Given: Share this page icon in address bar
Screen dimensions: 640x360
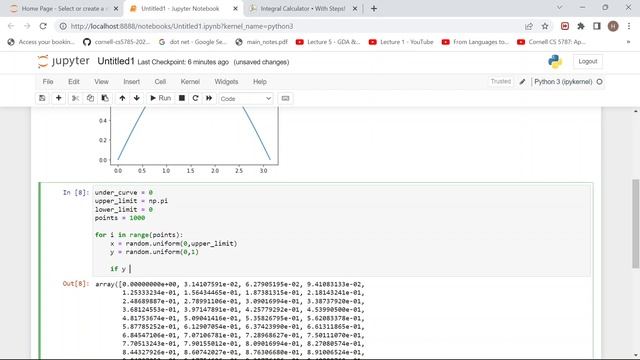Looking at the screenshot, I should (x=529, y=26).
